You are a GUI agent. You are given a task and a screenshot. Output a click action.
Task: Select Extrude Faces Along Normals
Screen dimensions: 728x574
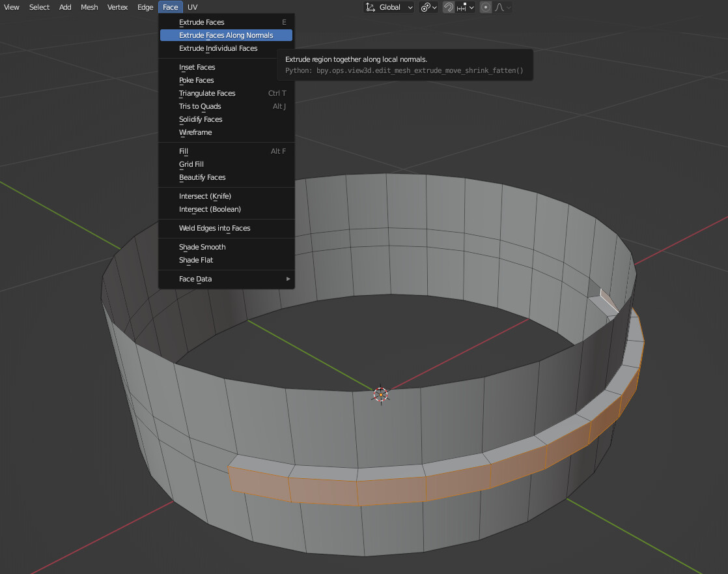pyautogui.click(x=226, y=35)
